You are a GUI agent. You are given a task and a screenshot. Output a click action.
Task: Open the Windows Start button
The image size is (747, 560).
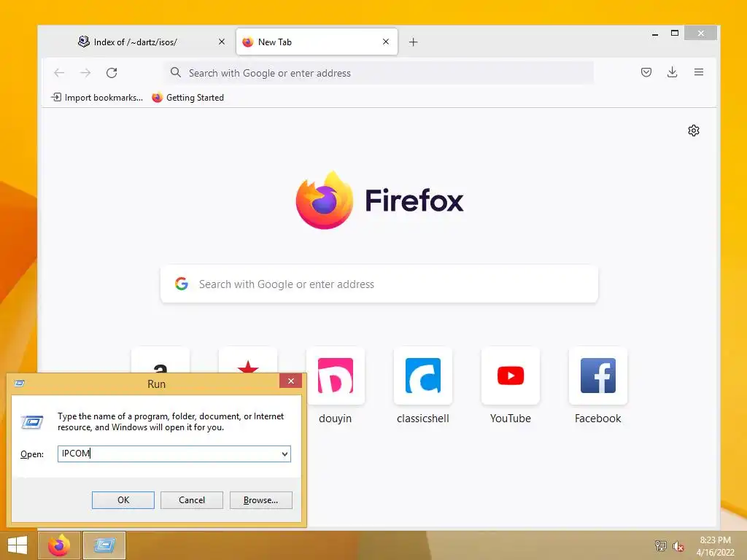18,545
